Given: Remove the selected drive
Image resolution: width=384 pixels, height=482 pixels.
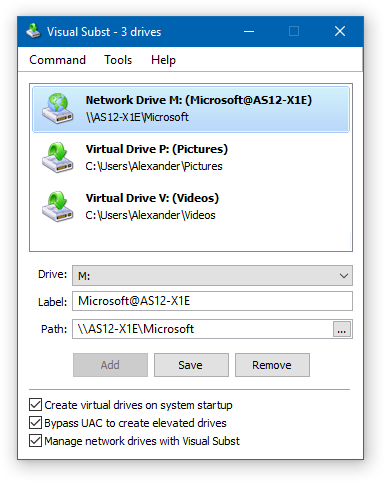Looking at the screenshot, I should pos(272,365).
